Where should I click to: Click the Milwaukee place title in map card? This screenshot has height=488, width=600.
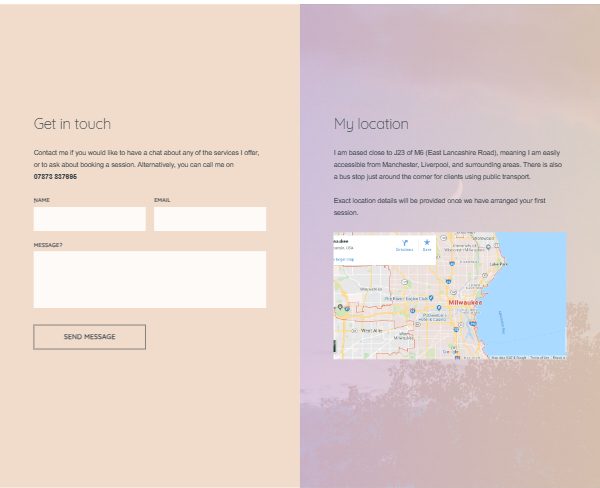coord(340,241)
